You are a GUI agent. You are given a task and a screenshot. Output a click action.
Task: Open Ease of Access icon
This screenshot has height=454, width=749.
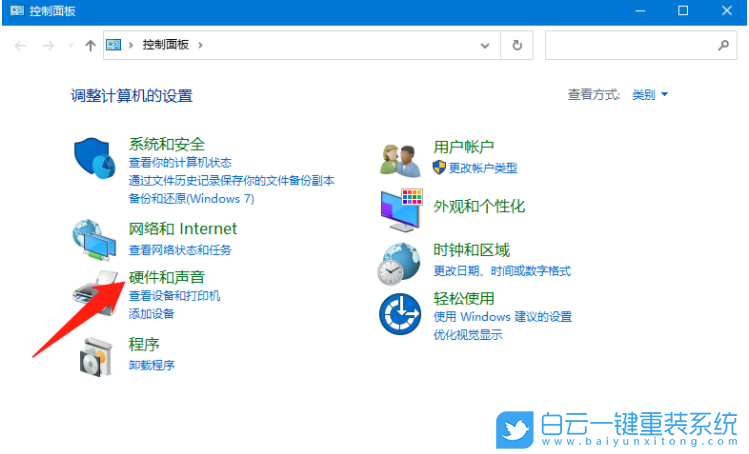[x=400, y=314]
